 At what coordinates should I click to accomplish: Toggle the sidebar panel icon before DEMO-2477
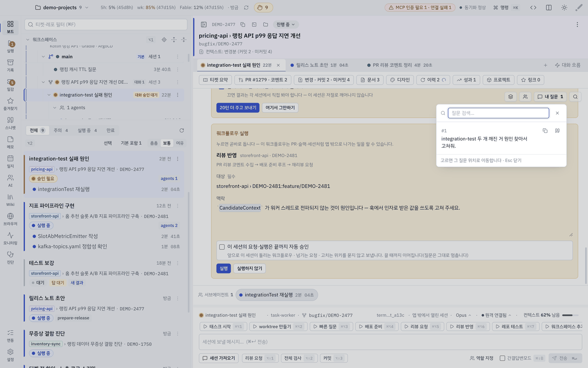coord(204,25)
